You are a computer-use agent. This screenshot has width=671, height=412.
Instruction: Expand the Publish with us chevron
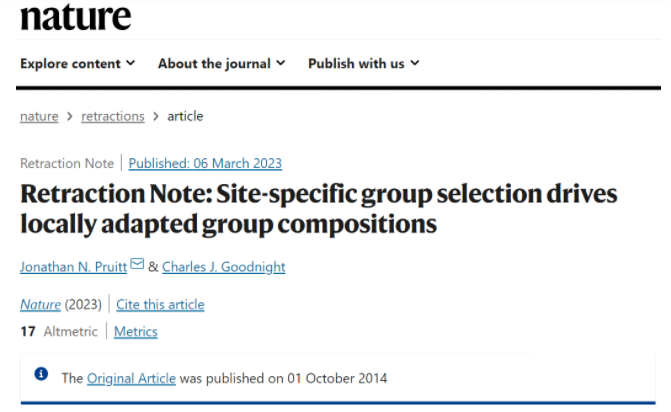coord(415,63)
